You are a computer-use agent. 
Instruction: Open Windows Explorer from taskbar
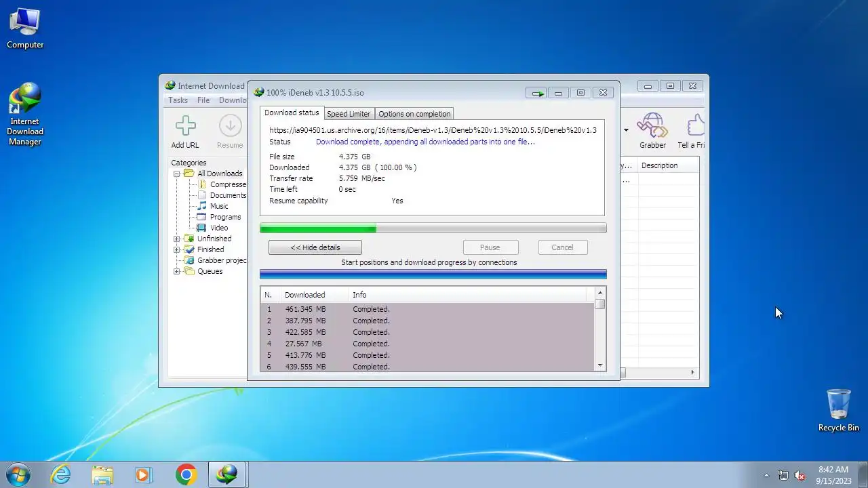(102, 474)
